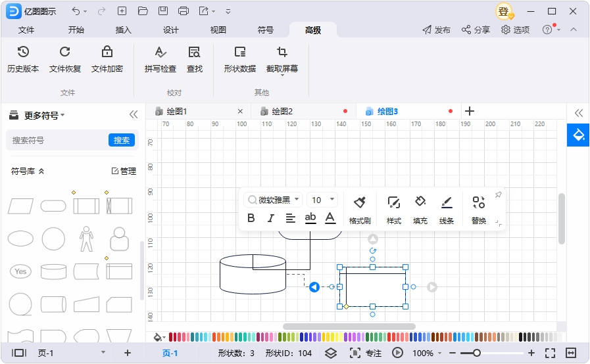Screen dimensions: 590x364
Task: Switch to the 插入 ribbon tab
Action: [x=123, y=30]
